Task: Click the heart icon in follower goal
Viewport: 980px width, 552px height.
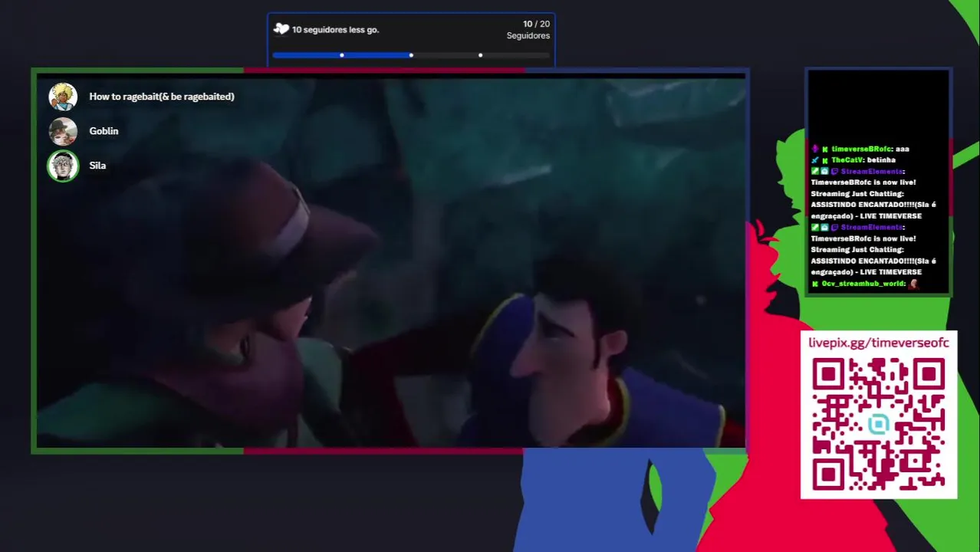Action: tap(281, 29)
